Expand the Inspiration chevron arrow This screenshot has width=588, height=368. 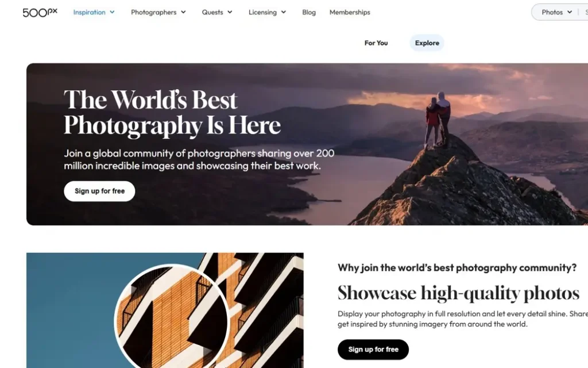(x=112, y=13)
